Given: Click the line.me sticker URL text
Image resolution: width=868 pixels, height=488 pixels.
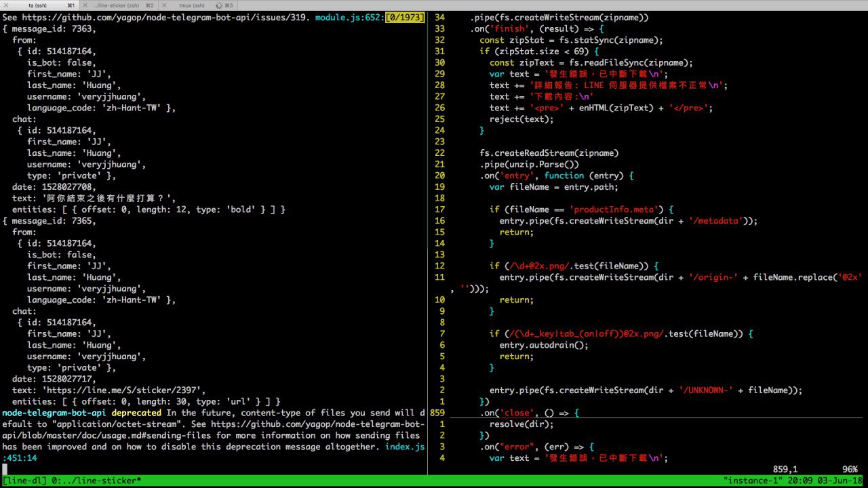Looking at the screenshot, I should (x=123, y=390).
